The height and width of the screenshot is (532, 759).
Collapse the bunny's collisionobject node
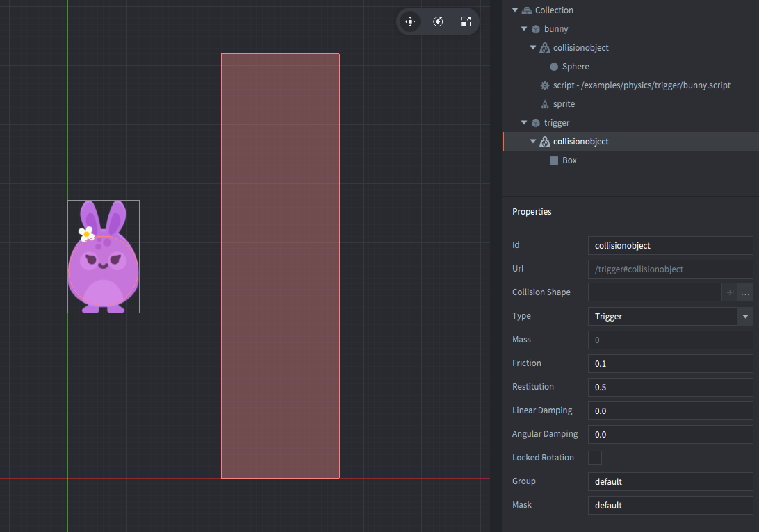(533, 48)
